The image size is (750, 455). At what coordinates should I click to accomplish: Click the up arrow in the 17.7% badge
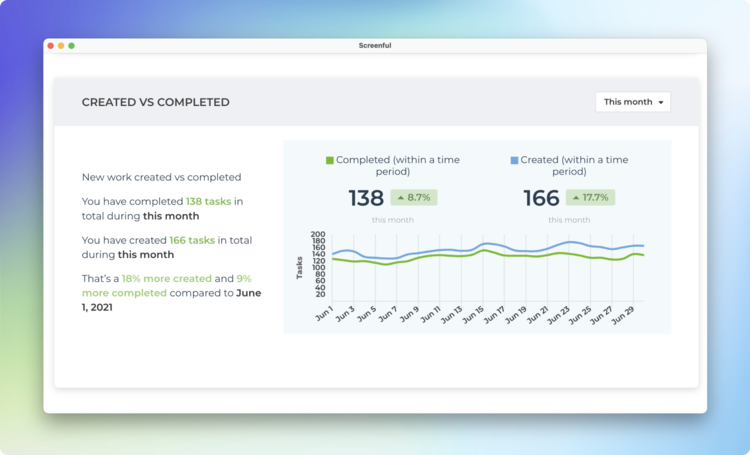576,198
